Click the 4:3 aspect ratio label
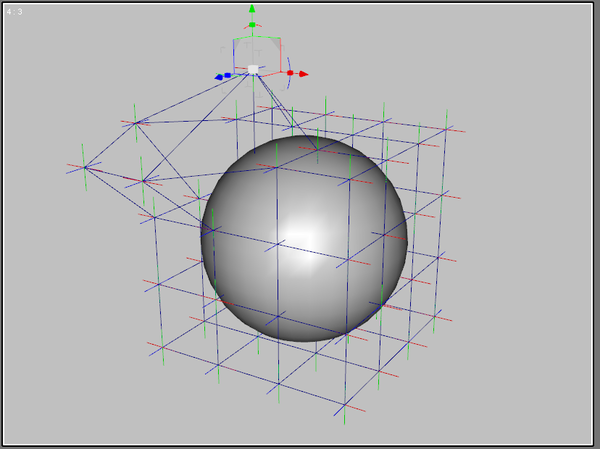The height and width of the screenshot is (449, 600). [15, 12]
